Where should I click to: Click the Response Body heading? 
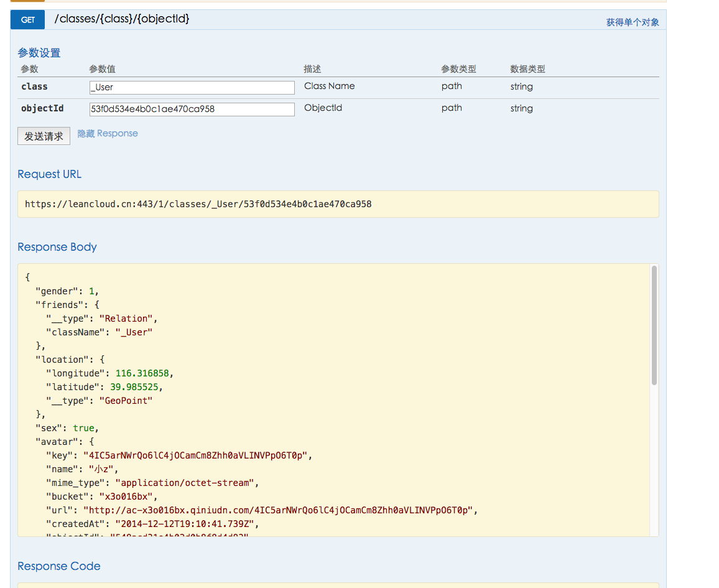tap(57, 247)
